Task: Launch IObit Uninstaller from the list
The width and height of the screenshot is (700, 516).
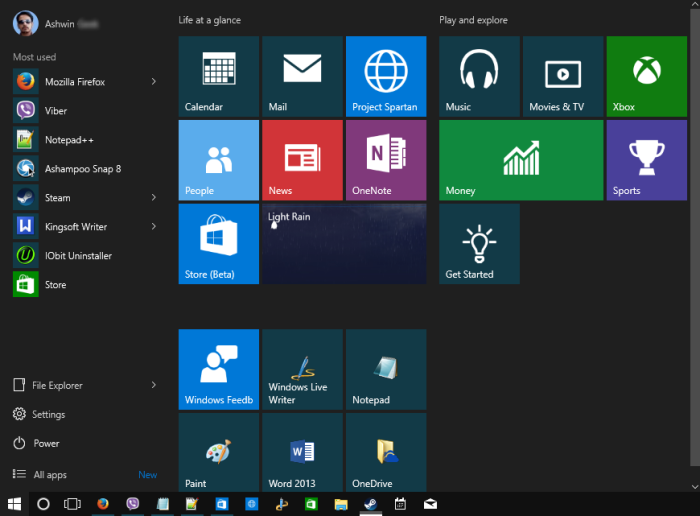Action: pyautogui.click(x=85, y=256)
